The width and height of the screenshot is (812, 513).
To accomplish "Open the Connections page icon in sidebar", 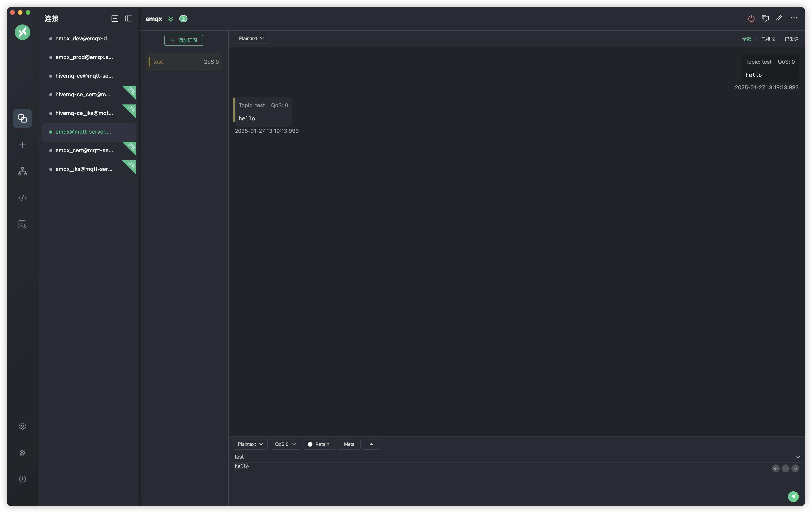I will click(22, 118).
